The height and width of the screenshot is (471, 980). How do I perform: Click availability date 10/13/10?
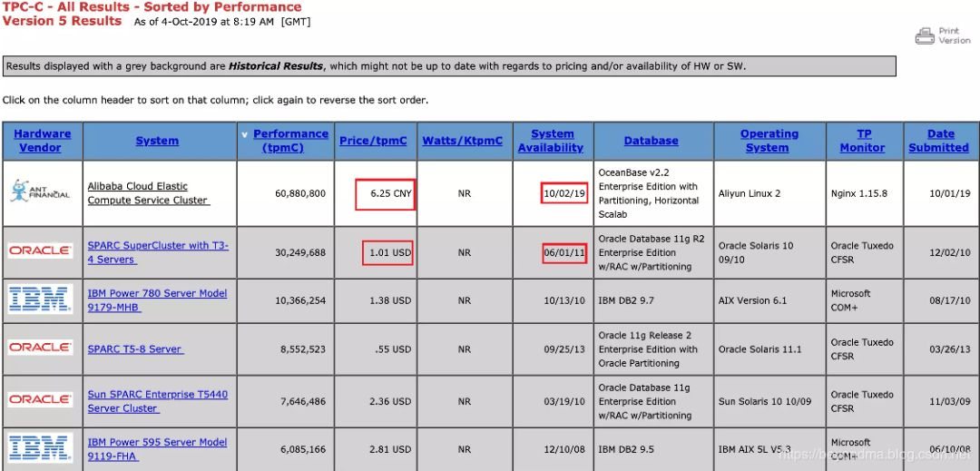pyautogui.click(x=564, y=300)
